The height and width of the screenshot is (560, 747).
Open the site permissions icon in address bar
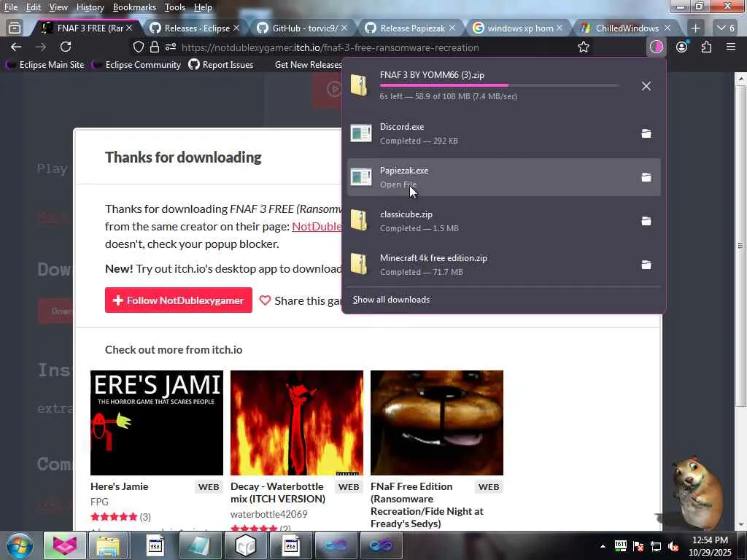pos(171,47)
